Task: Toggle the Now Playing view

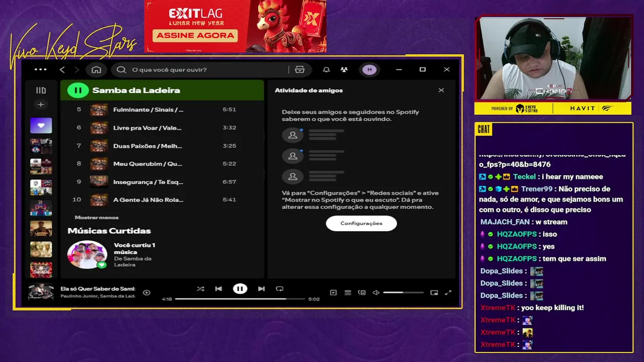Action: click(x=333, y=292)
